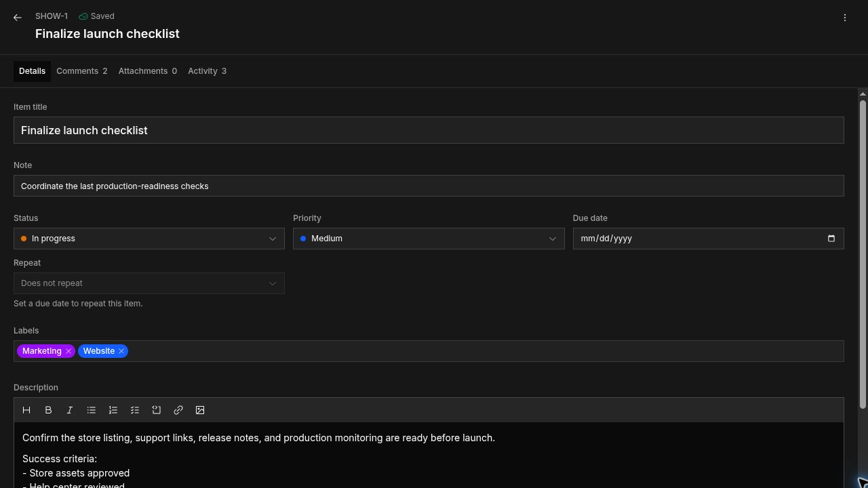Viewport: 868px width, 488px height.
Task: Click the 'Finalize launch checklist' page heading
Action: coord(107,34)
